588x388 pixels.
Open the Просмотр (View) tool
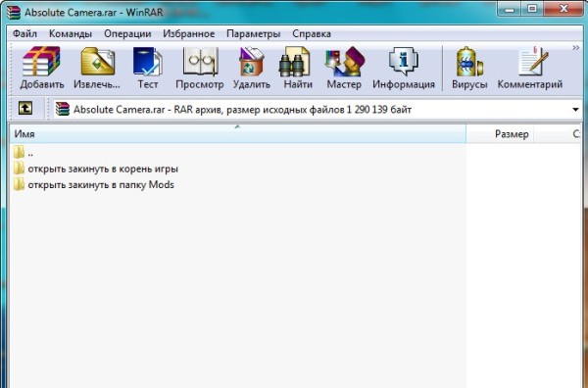(x=200, y=68)
